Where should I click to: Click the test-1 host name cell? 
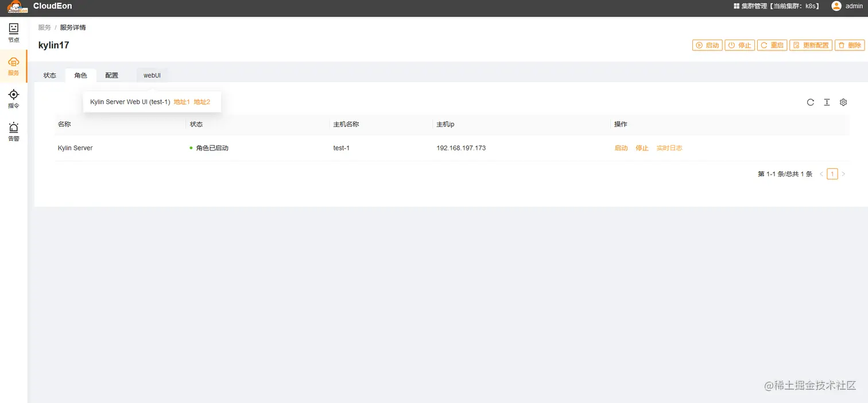(x=342, y=148)
